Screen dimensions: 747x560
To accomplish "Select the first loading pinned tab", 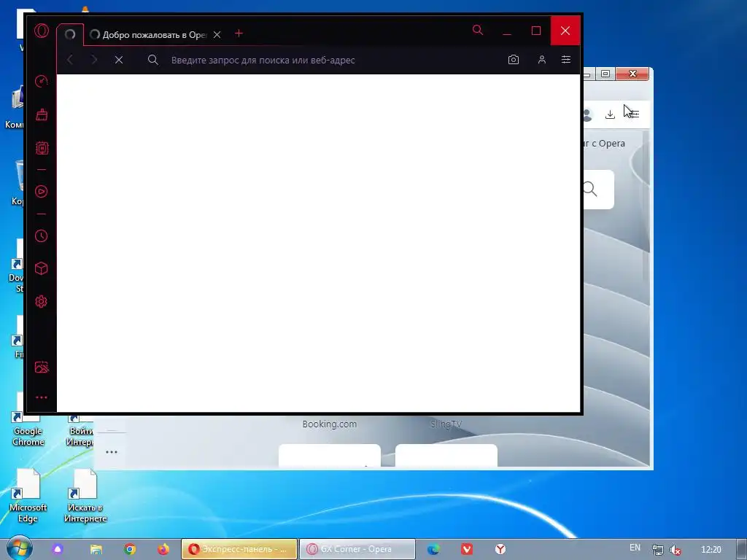I will pyautogui.click(x=70, y=34).
